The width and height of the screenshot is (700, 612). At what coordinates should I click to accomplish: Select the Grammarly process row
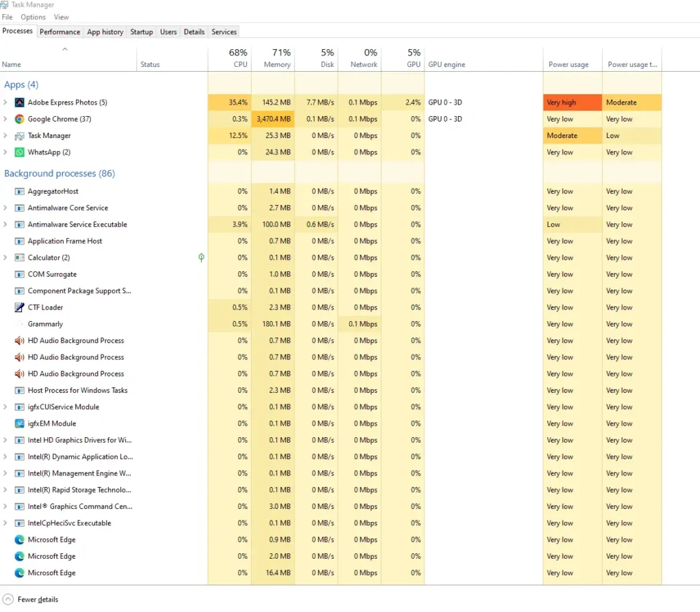(331, 324)
